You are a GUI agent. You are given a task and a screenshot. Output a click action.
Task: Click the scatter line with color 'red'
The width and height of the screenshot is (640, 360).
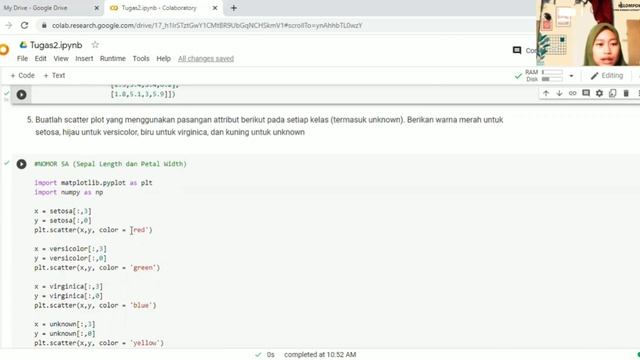pos(93,230)
